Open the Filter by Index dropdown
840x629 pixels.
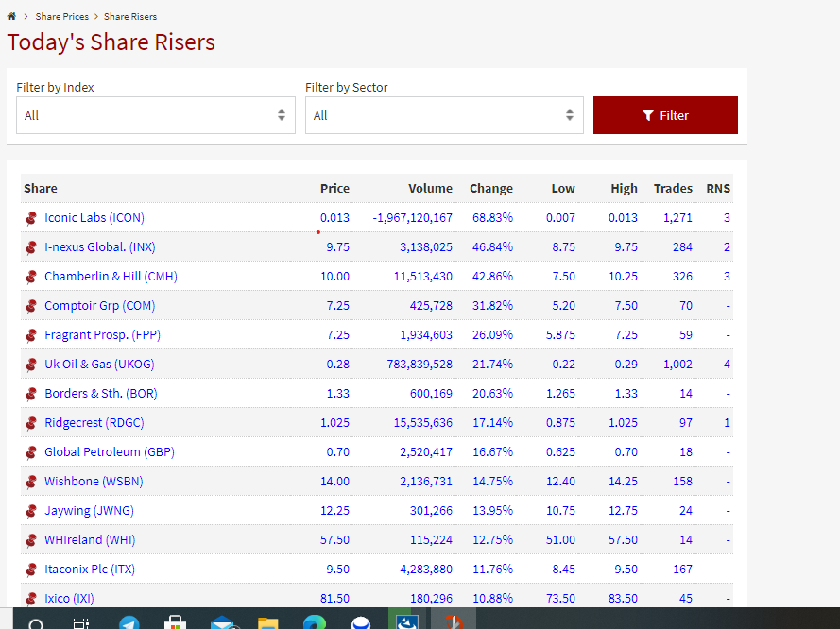(155, 115)
